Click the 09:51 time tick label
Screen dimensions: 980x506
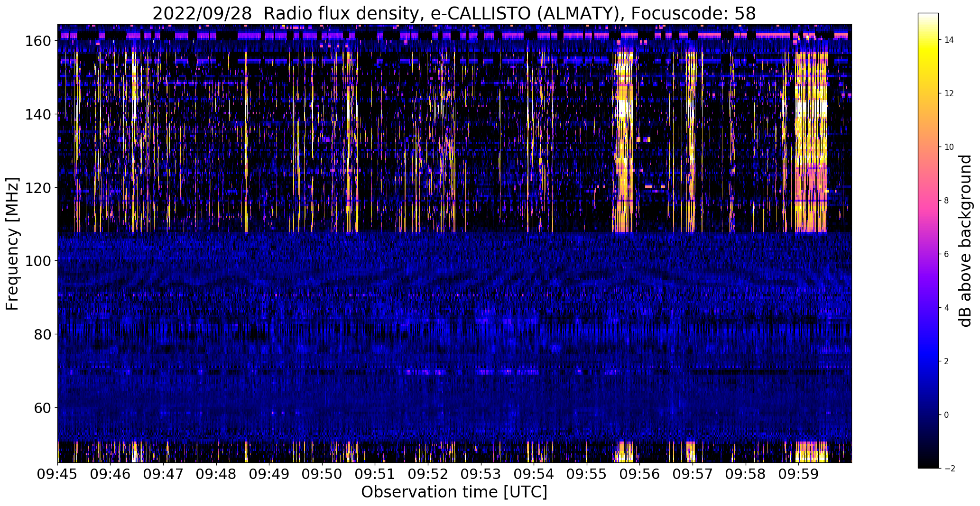point(375,474)
